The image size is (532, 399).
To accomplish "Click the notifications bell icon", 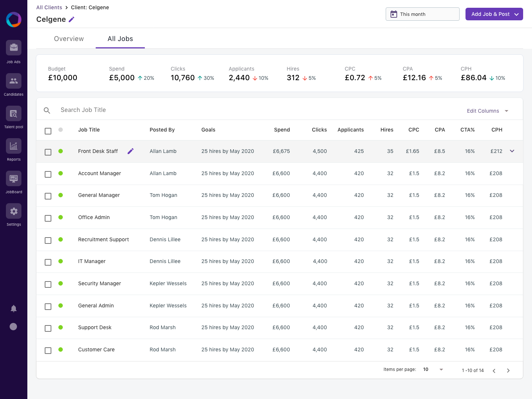I will coord(14,308).
